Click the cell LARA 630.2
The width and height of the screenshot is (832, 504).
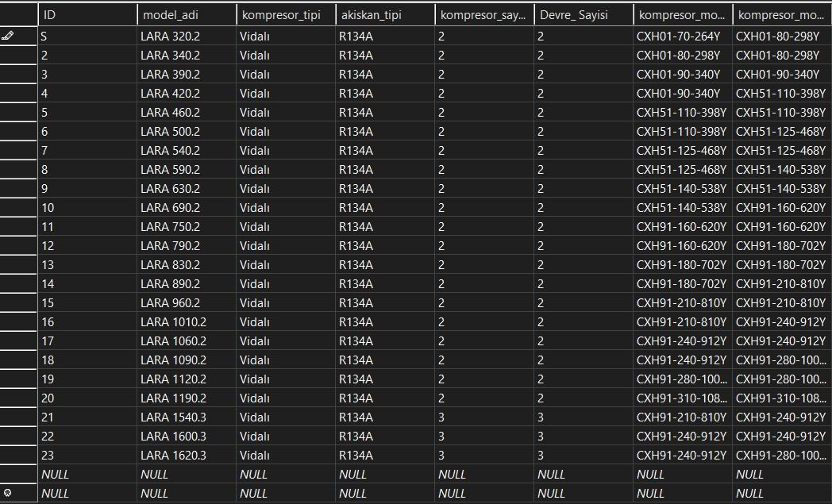(187, 189)
